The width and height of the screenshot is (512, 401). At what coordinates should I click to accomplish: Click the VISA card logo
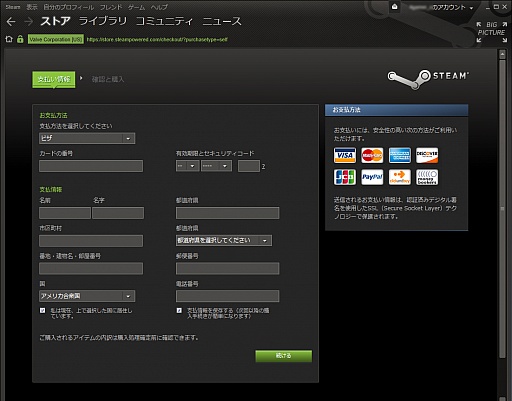tap(345, 155)
